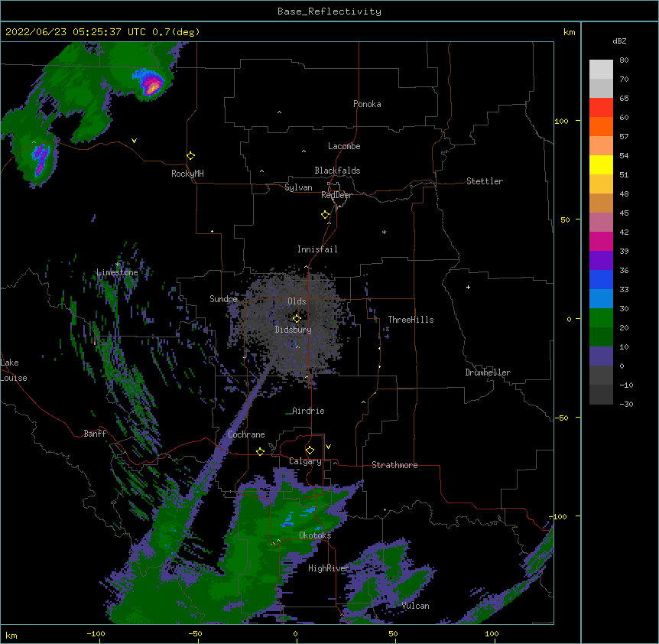Click the Olds town label

click(x=297, y=301)
